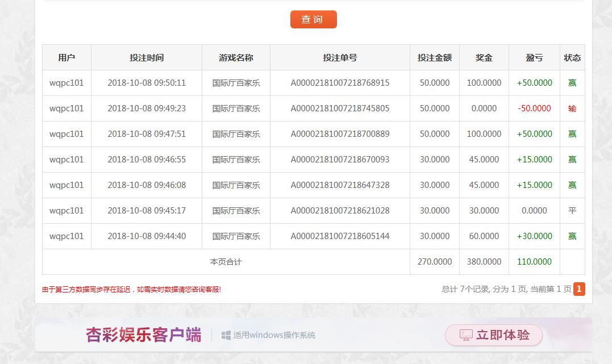The image size is (612, 364).
Task: Click 0.0000 profit in the 09:45:17 row
Action: 534,211
